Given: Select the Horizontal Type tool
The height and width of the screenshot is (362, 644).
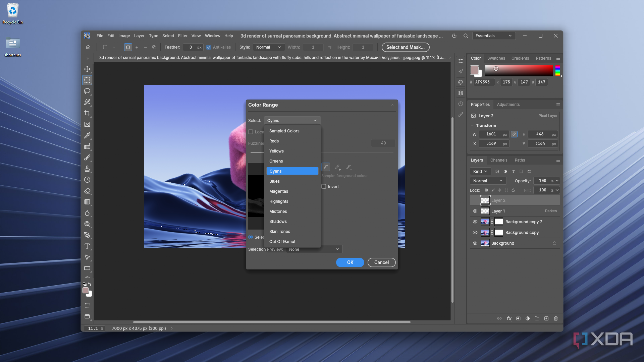Looking at the screenshot, I should coord(87,246).
